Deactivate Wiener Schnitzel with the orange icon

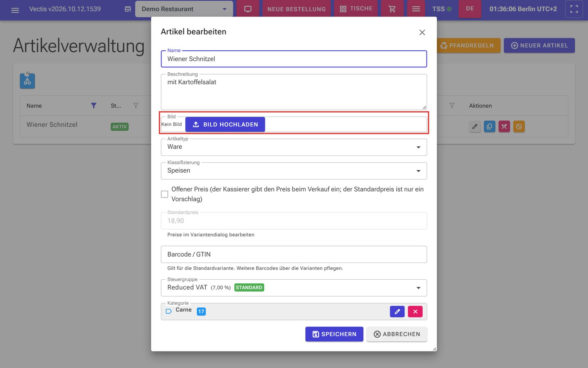519,126
